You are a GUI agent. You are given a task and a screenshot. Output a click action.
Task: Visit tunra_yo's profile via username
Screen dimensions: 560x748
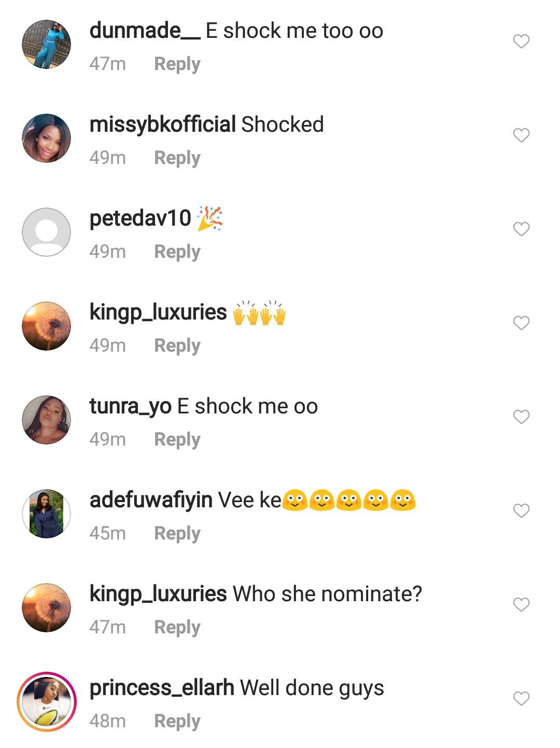click(x=130, y=406)
